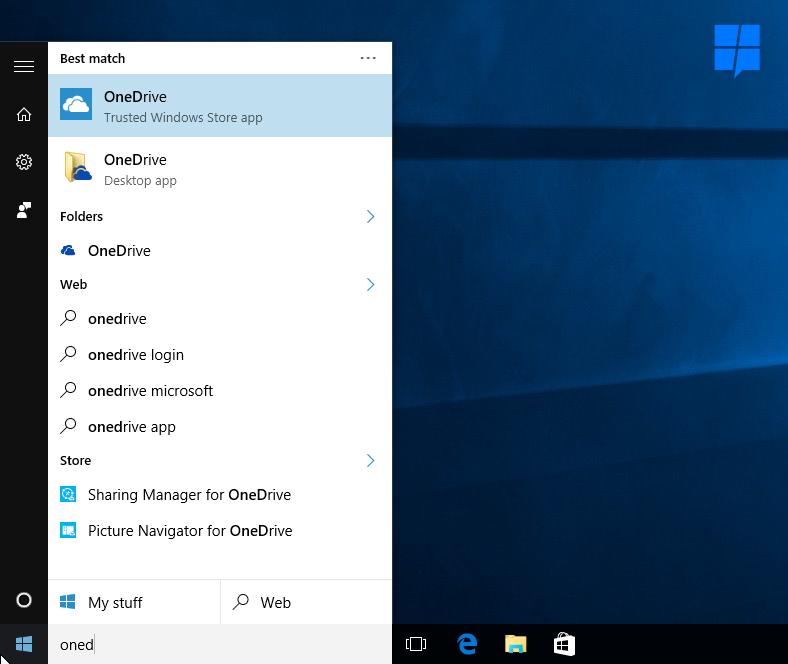The height and width of the screenshot is (664, 788).
Task: Click the "Best match" heading text
Action: 92,59
